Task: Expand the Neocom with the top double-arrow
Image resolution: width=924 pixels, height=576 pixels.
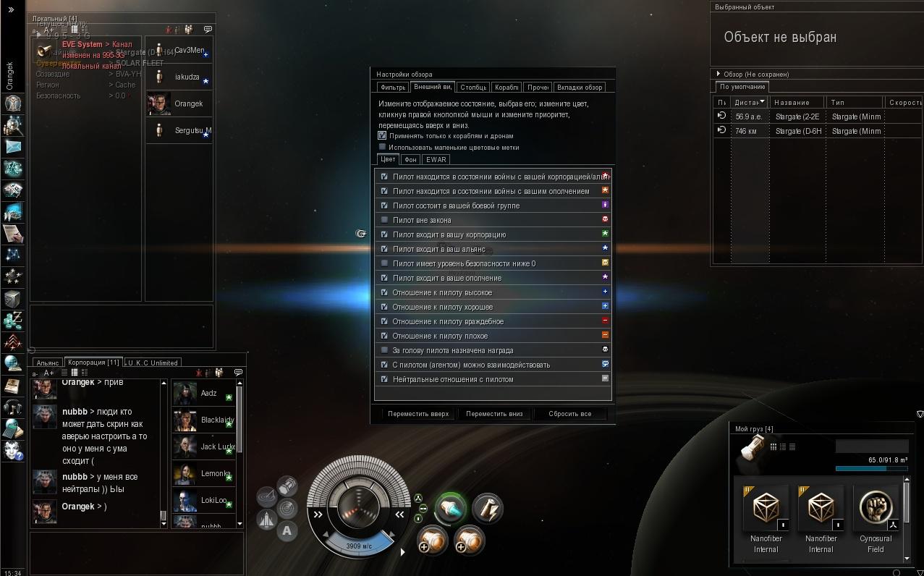Action: (x=11, y=9)
